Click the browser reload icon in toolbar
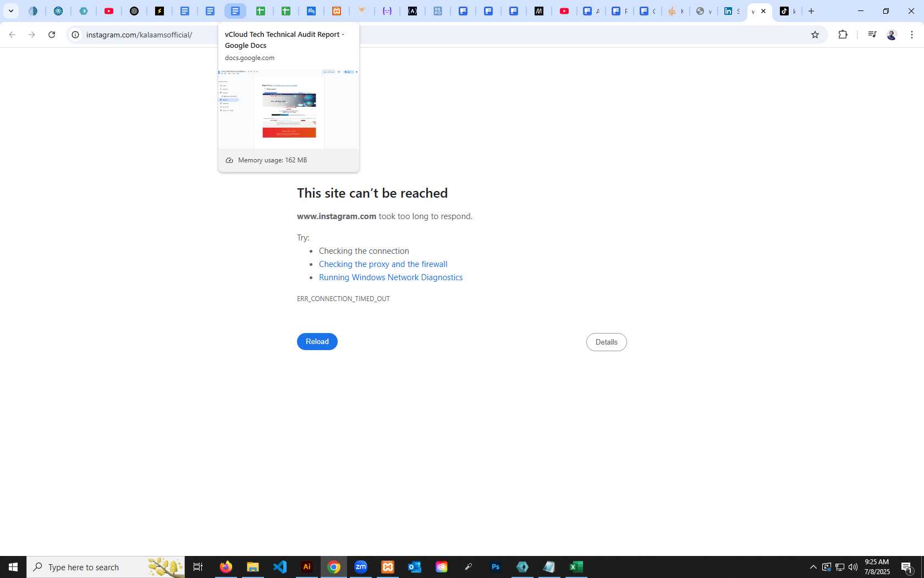Image resolution: width=924 pixels, height=578 pixels. click(52, 35)
